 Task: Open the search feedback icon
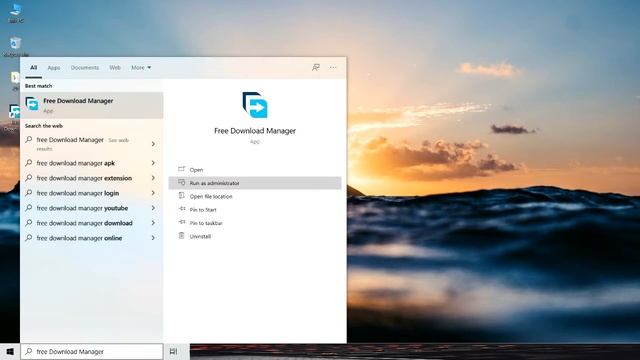coord(316,67)
